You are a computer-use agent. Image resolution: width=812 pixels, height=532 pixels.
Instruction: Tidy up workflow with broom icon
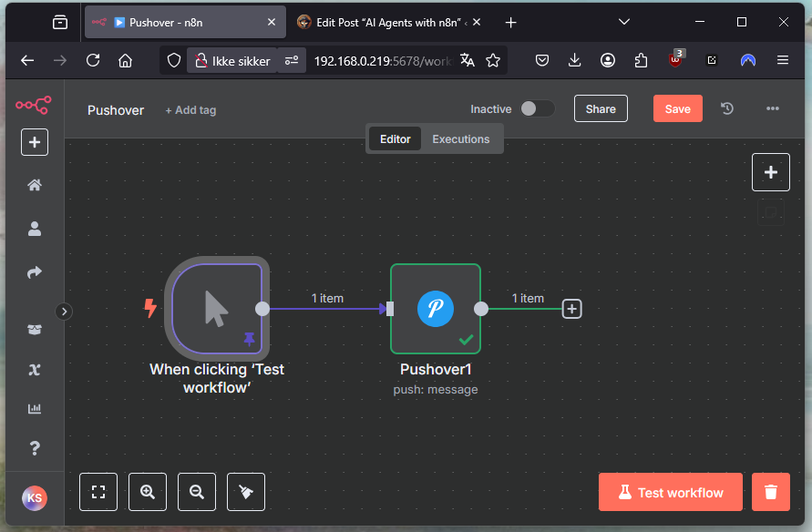click(246, 492)
